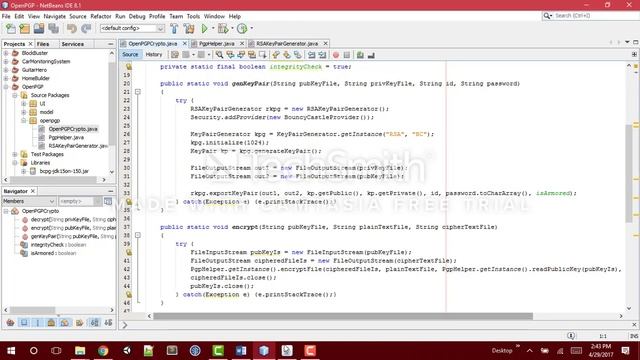The image size is (640, 360).
Task: Click the Source view button
Action: click(130, 54)
